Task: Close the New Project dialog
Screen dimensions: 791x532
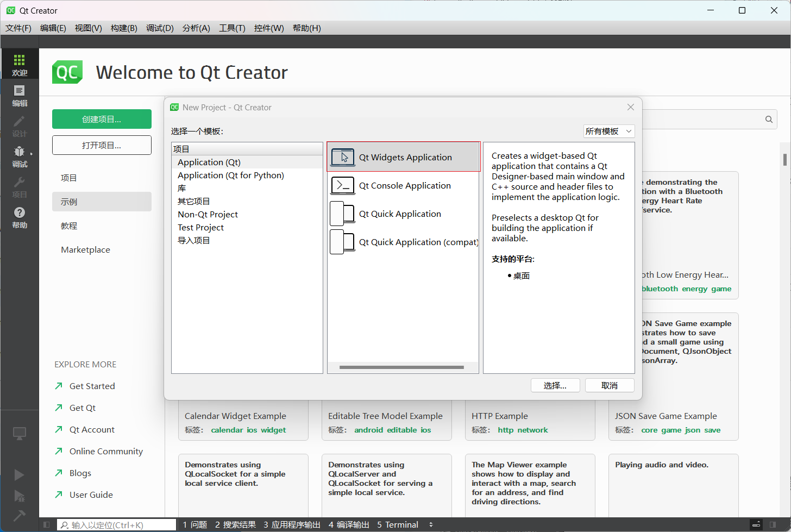Action: coord(631,107)
